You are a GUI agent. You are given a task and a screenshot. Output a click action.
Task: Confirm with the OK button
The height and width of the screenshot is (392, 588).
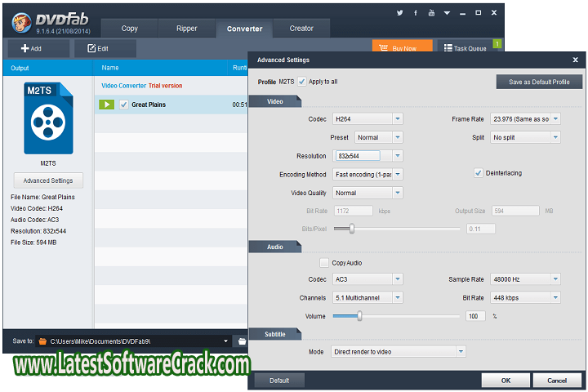(x=506, y=381)
